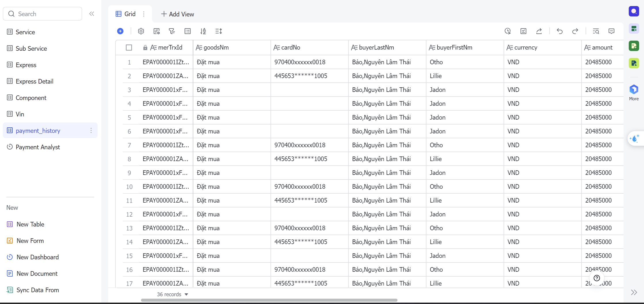Open the Payment Analyst dashboard
Image resolution: width=644 pixels, height=304 pixels.
38,147
